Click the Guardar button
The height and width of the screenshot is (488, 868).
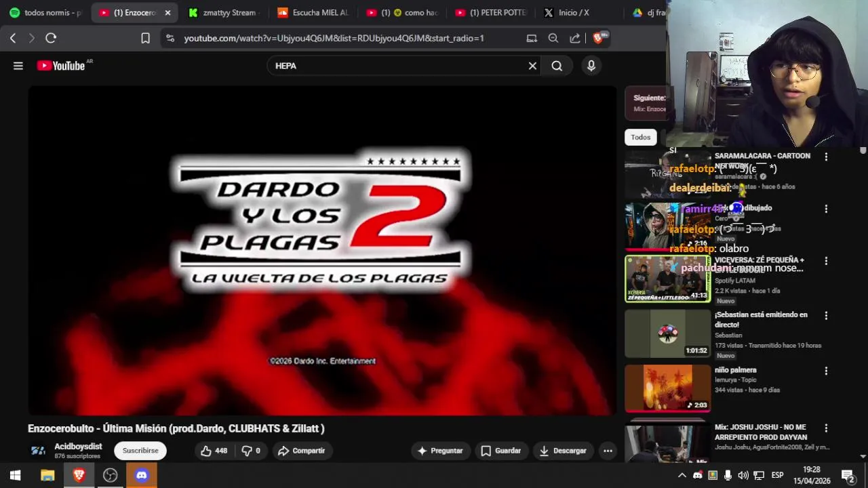click(x=501, y=451)
